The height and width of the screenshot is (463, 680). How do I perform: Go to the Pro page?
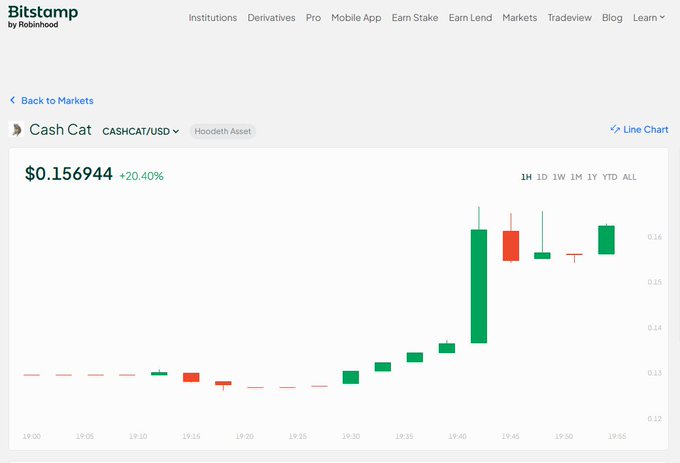click(x=313, y=18)
